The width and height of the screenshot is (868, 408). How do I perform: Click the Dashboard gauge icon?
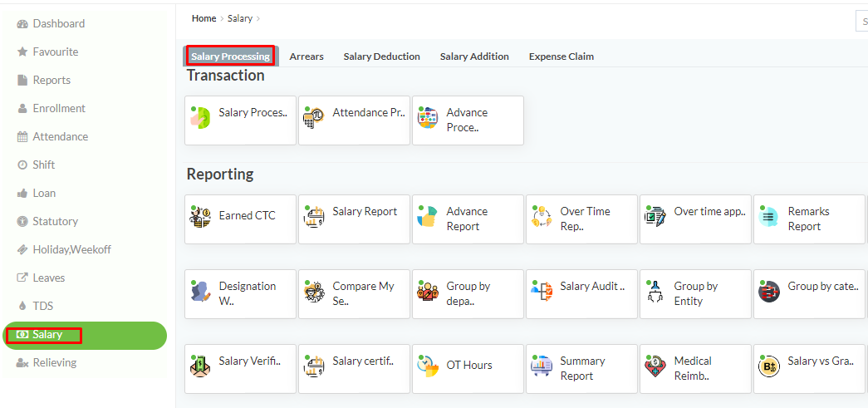(22, 24)
